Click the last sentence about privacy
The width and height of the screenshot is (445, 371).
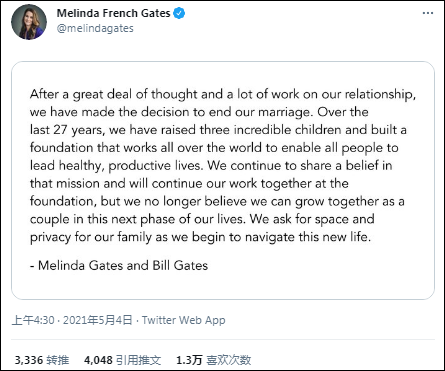tap(200, 237)
